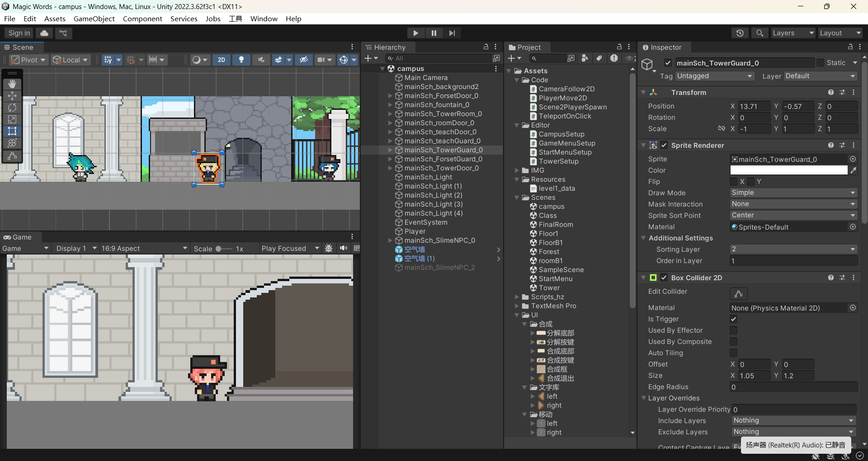Pick color with the eyedropper icon
868x461 pixels.
pos(853,170)
